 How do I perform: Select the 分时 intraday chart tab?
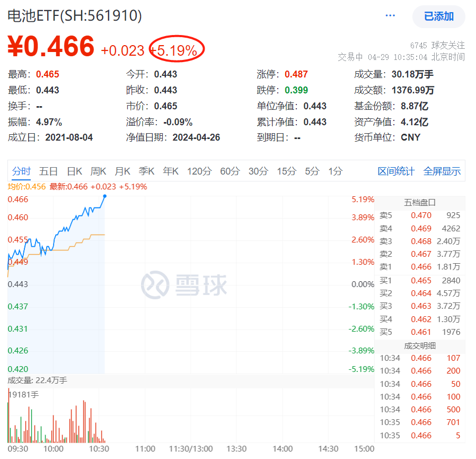pyautogui.click(x=20, y=171)
